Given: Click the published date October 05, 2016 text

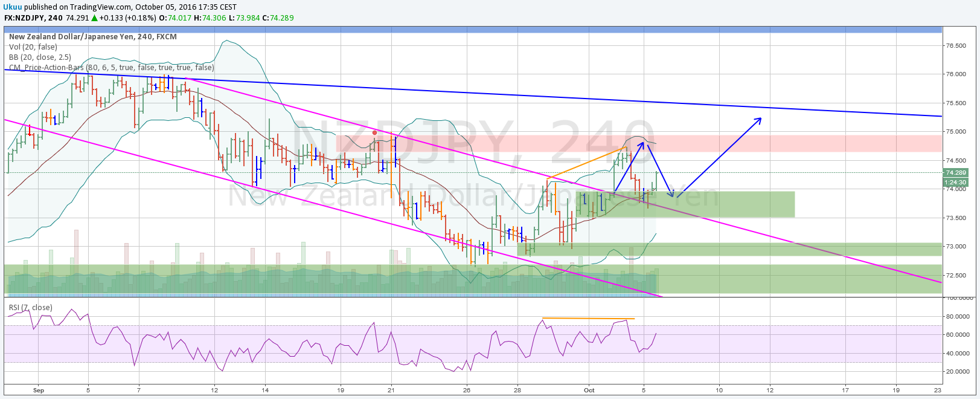Looking at the screenshot, I should pyautogui.click(x=185, y=7).
